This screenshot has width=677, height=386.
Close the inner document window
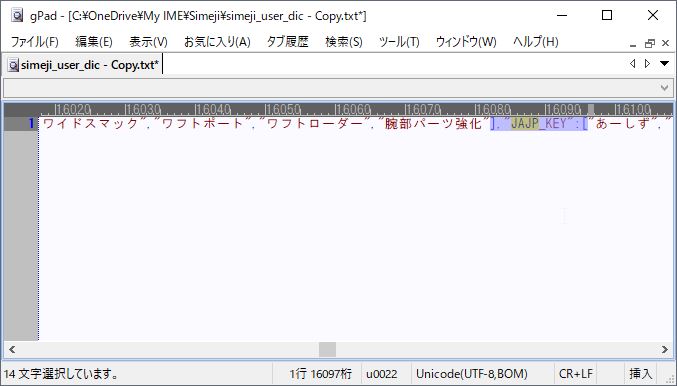665,43
